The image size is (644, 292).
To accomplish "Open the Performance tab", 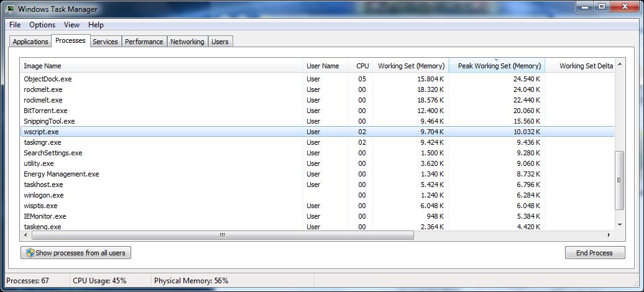I will point(144,42).
